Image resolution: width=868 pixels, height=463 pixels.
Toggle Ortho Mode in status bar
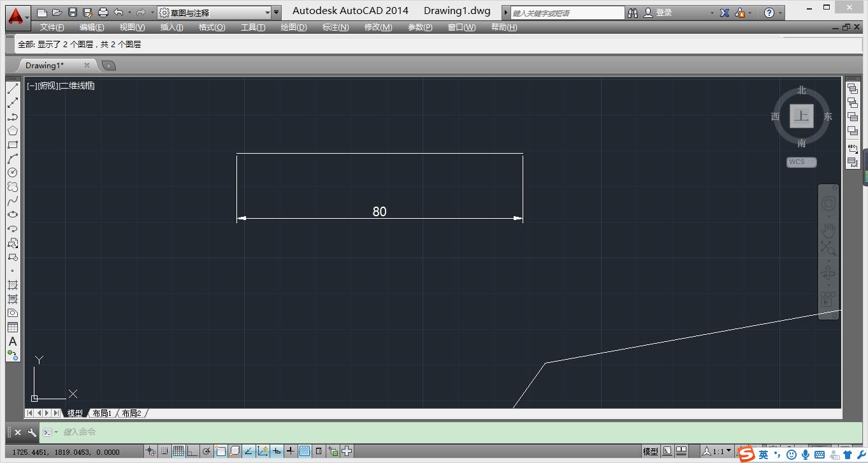192,451
